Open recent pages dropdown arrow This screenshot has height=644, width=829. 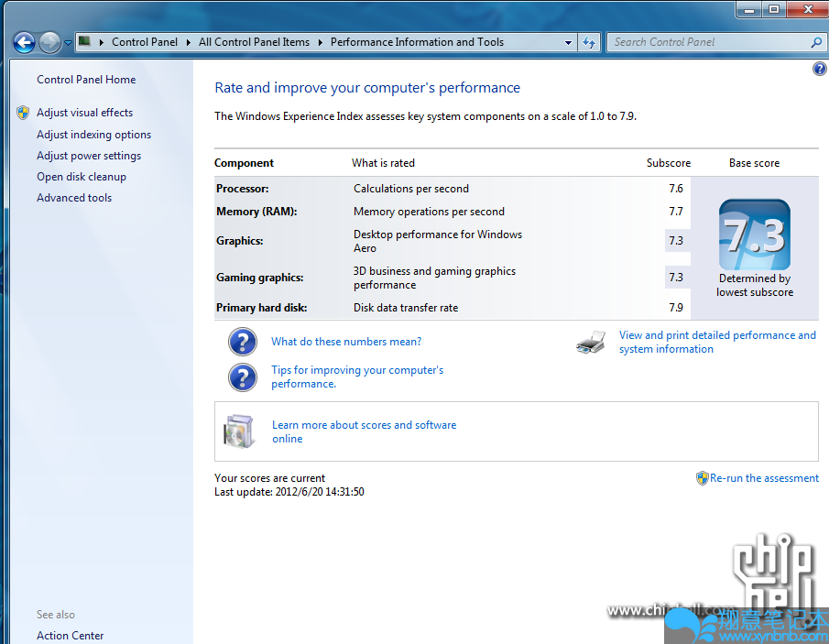(68, 42)
